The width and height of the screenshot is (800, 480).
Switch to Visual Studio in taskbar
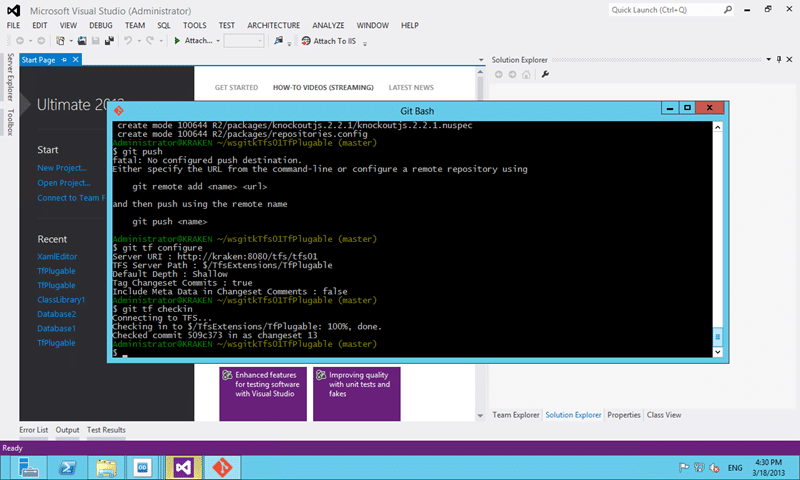183,468
